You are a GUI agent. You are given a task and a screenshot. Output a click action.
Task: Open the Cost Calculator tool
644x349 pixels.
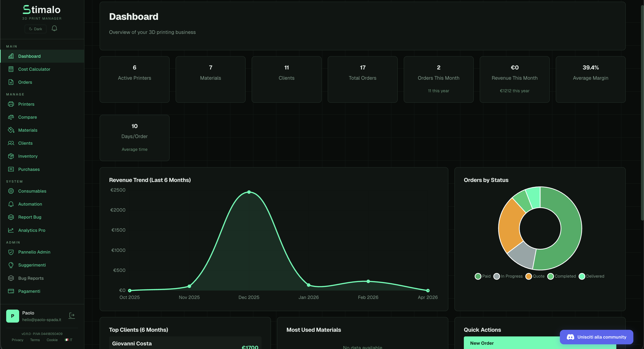tap(34, 69)
